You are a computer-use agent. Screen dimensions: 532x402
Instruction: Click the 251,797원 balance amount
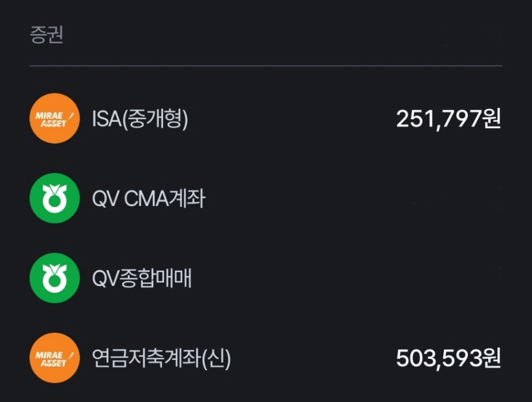448,119
